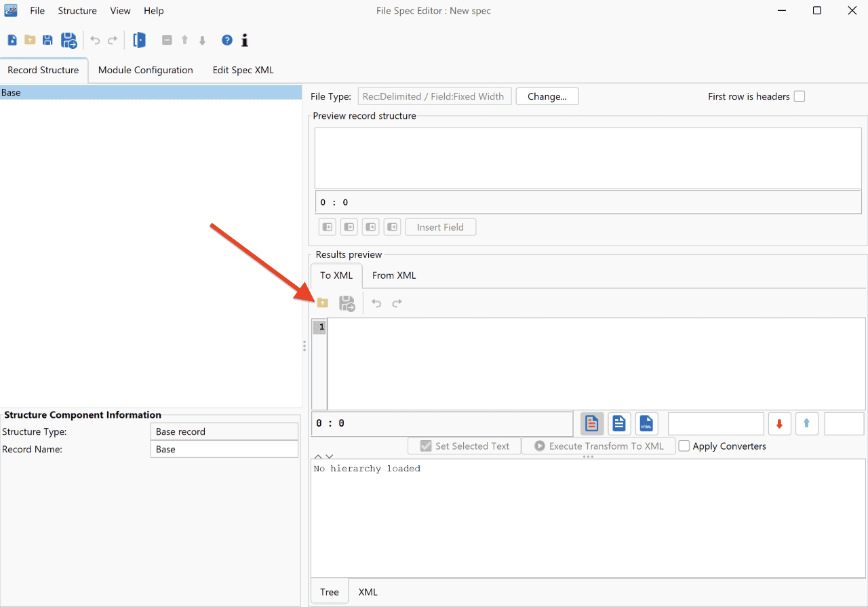Select the Base record in the structure tree
Image resolution: width=868 pixels, height=607 pixels.
[x=151, y=92]
